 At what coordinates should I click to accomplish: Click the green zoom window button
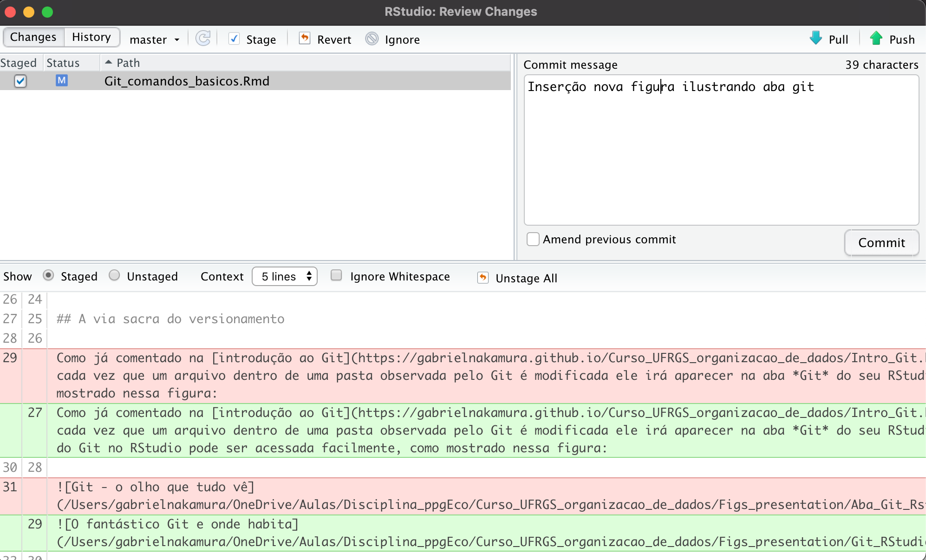click(x=47, y=12)
